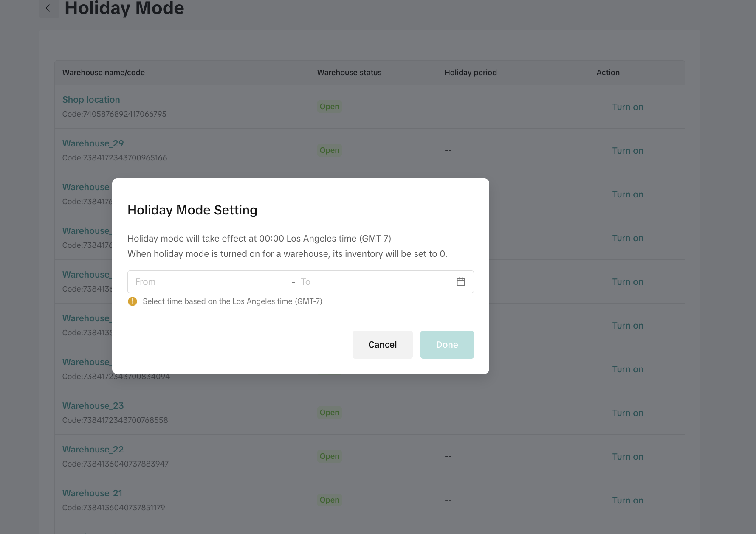Turn on holiday mode for Warehouse_22
Screen dimensions: 756x534
pos(627,457)
